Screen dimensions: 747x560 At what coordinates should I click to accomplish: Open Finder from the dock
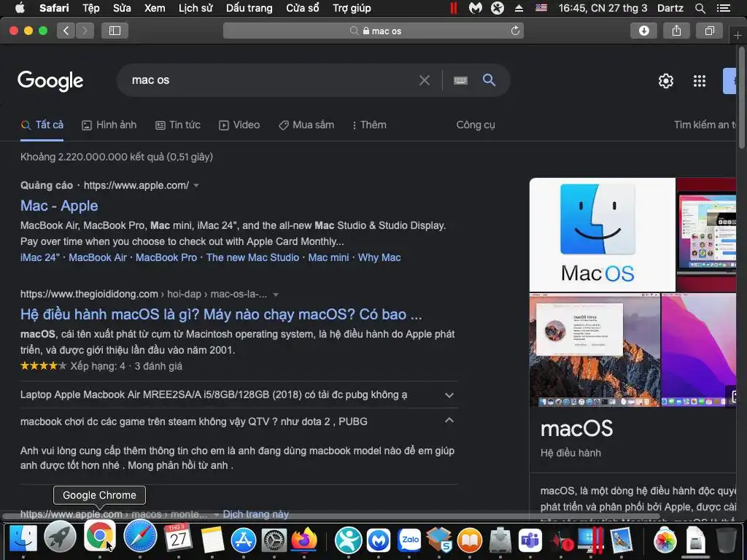point(23,539)
